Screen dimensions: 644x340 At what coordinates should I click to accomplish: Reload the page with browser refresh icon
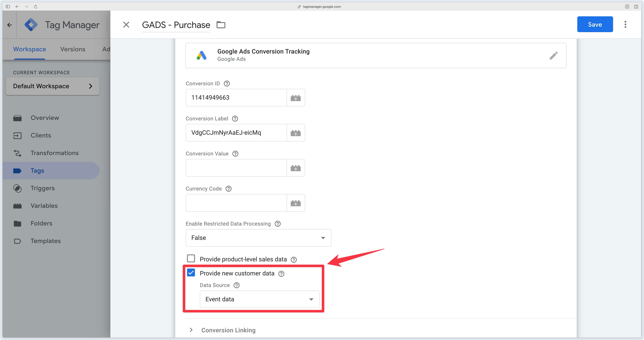click(36, 7)
